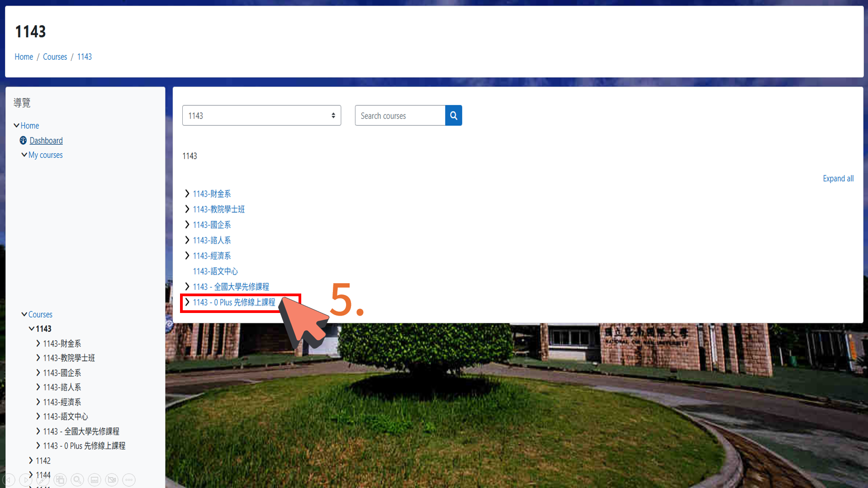This screenshot has width=868, height=488.
Task: Open the 1143-語文中心 category link
Action: [x=215, y=271]
